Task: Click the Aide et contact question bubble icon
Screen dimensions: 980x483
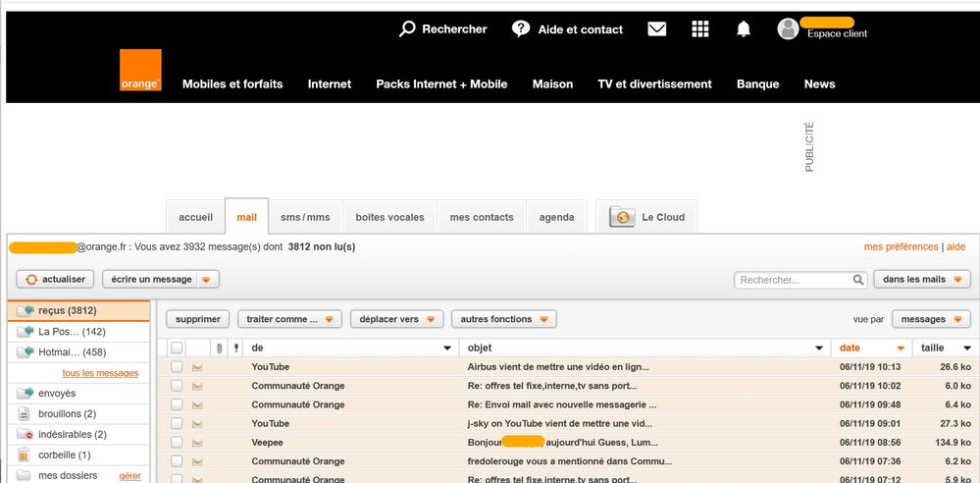Action: point(521,28)
